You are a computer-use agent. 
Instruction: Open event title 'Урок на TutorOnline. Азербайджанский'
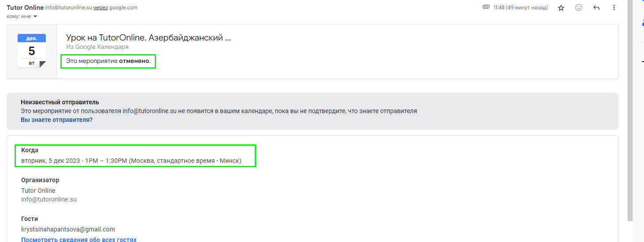[149, 37]
